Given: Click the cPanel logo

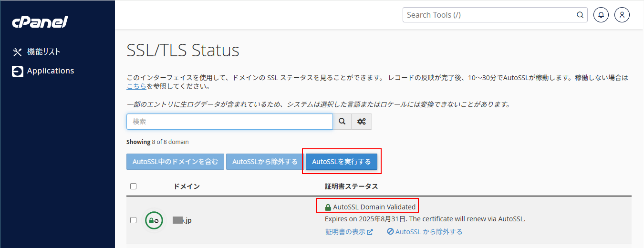Looking at the screenshot, I should click(40, 21).
